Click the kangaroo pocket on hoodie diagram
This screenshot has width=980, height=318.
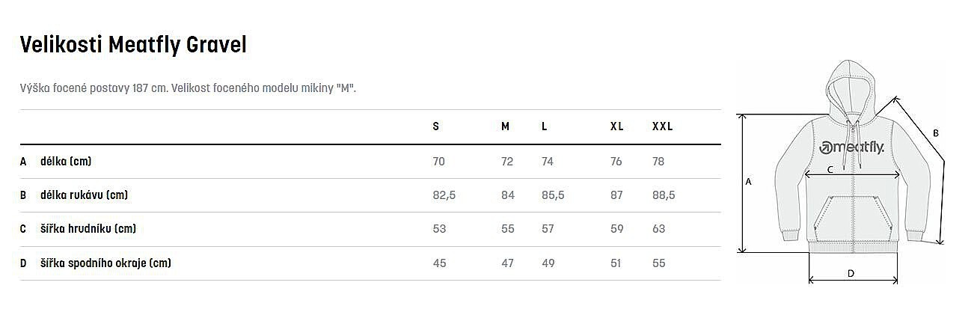tap(851, 218)
